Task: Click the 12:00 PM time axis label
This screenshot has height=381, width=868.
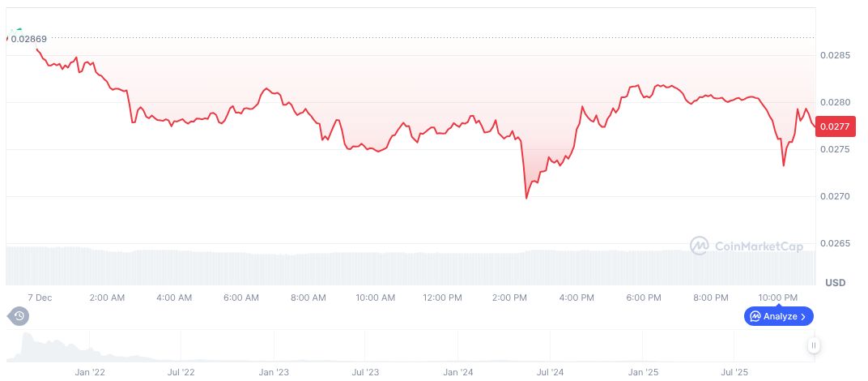Action: tap(443, 298)
